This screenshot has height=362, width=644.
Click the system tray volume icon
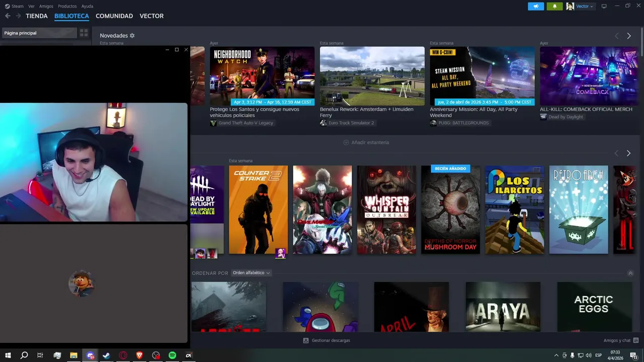point(589,355)
